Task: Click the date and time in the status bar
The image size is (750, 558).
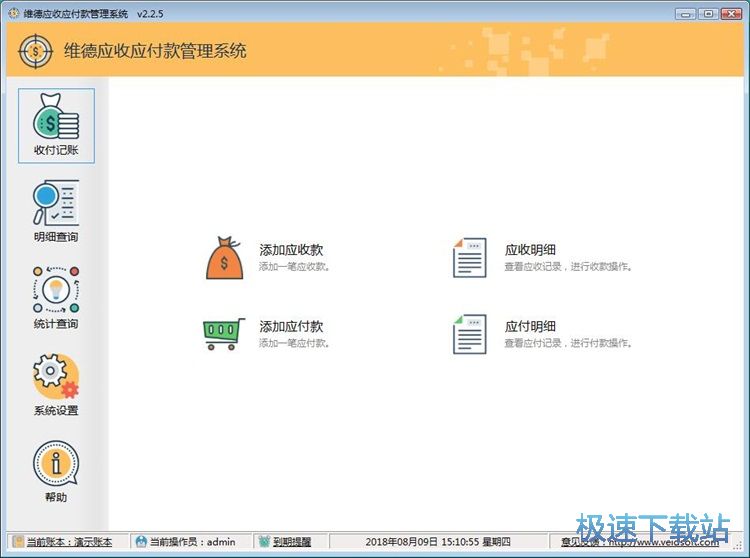Action: [x=438, y=542]
